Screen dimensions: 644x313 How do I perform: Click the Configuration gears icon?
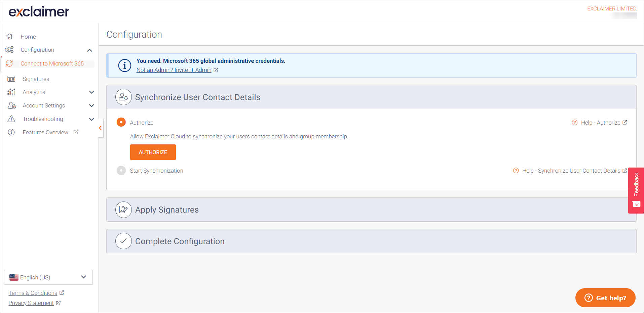(9, 50)
